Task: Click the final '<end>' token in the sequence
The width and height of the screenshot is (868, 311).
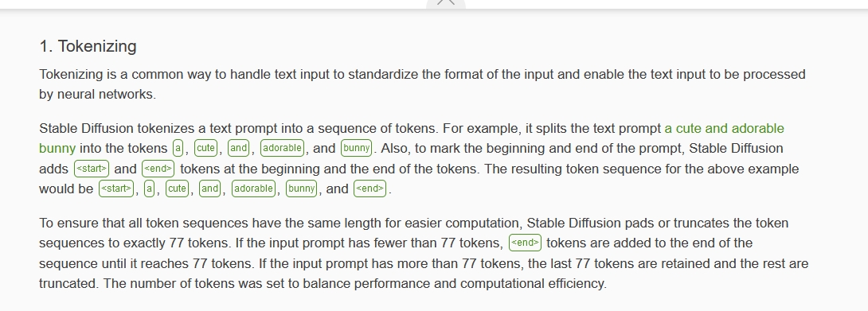Action: [x=369, y=189]
